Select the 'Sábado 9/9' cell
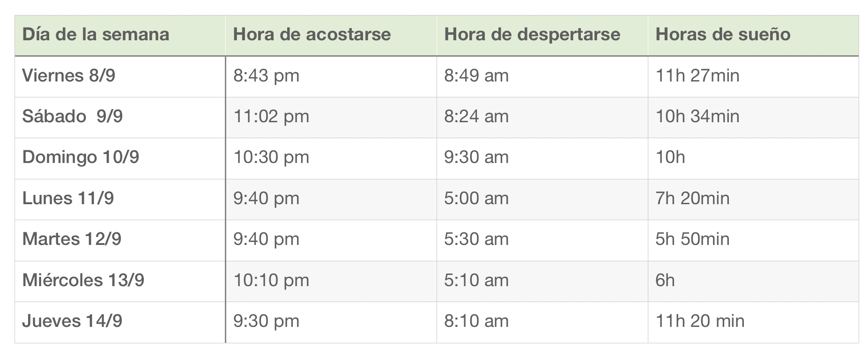Screen dimensions: 868x355 point(73,117)
